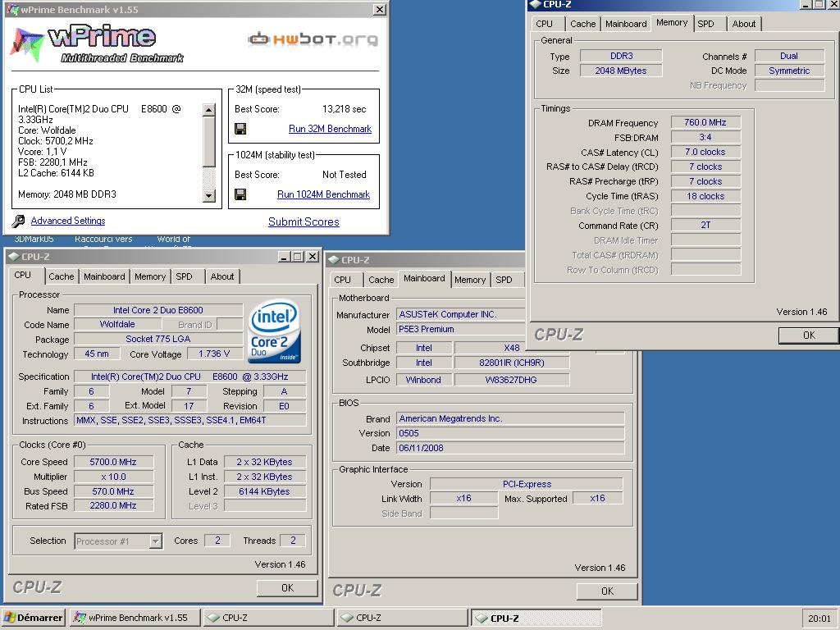Click the Instructions field listing MMX, SSE
The width and height of the screenshot is (840, 630).
coord(189,421)
